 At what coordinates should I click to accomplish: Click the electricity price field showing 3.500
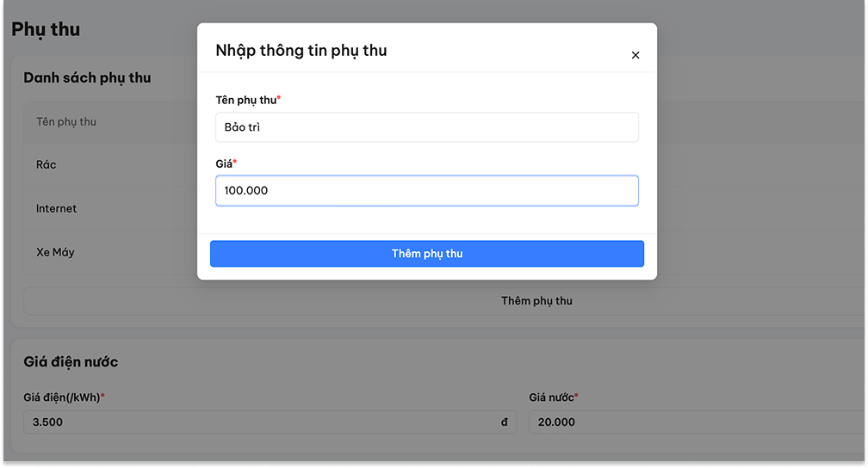click(x=258, y=422)
